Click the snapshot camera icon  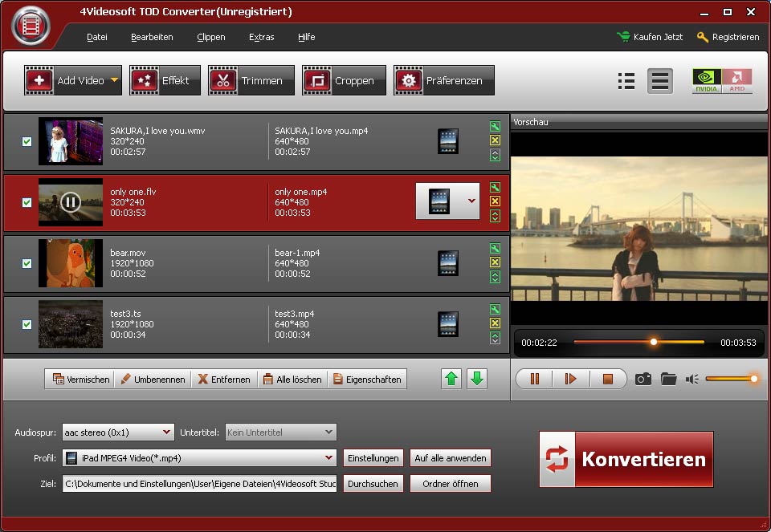click(x=642, y=379)
